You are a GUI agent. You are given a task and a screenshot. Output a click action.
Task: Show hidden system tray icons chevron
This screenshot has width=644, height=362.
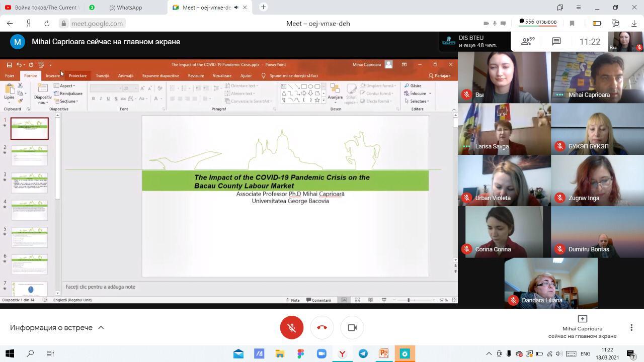point(489,353)
